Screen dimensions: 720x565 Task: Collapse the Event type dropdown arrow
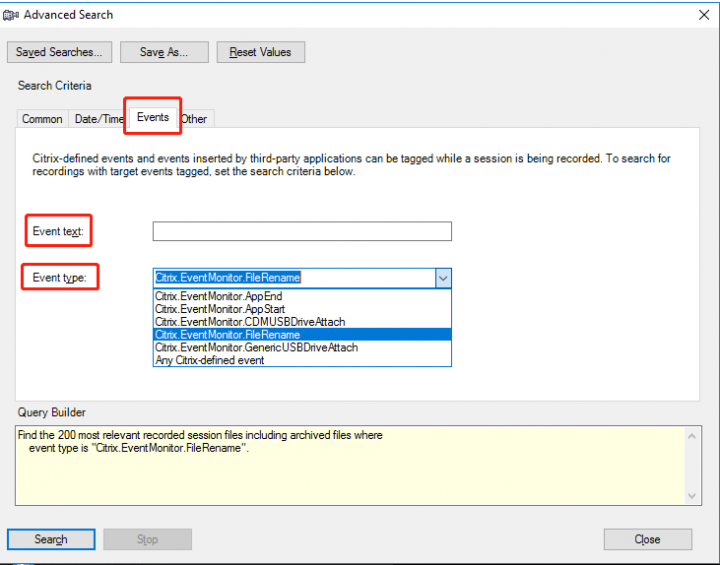click(443, 278)
